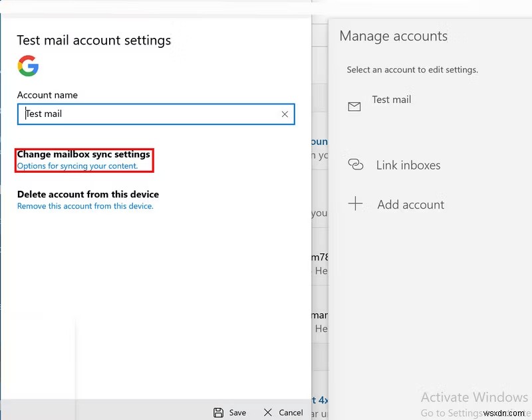532x420 pixels.
Task: Select the chain-link icon for Link inboxes
Action: (x=356, y=165)
